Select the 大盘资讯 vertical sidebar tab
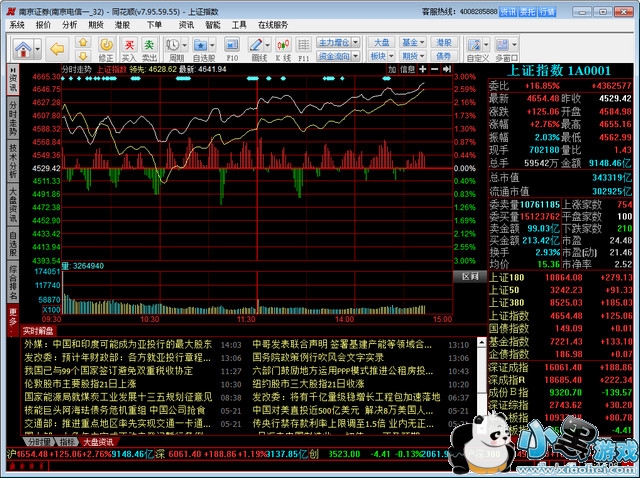The image size is (640, 478). click(13, 205)
